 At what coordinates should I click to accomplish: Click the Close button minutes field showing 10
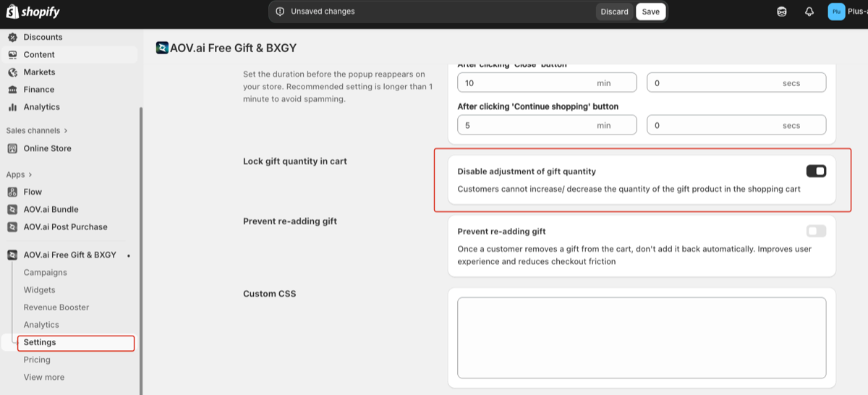(x=547, y=82)
